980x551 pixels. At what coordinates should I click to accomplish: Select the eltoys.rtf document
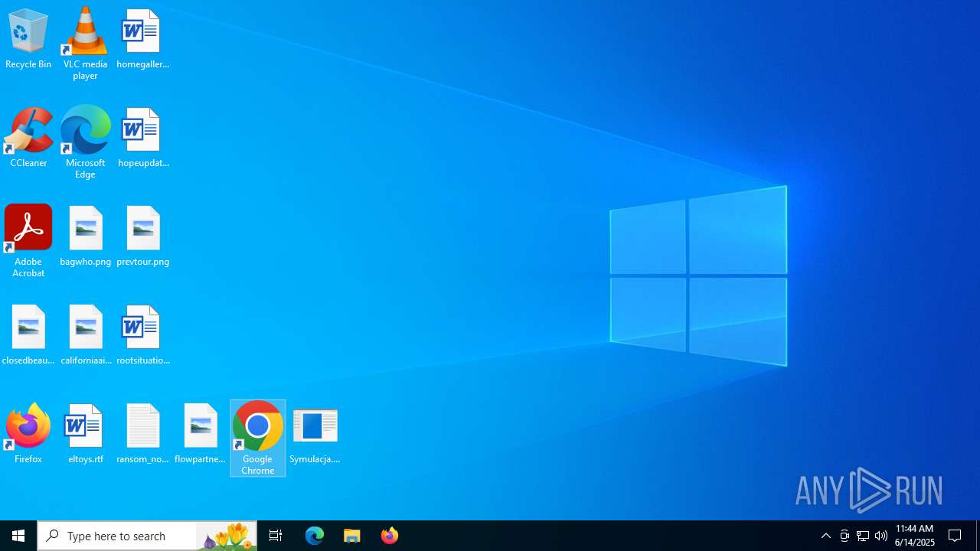(x=85, y=433)
